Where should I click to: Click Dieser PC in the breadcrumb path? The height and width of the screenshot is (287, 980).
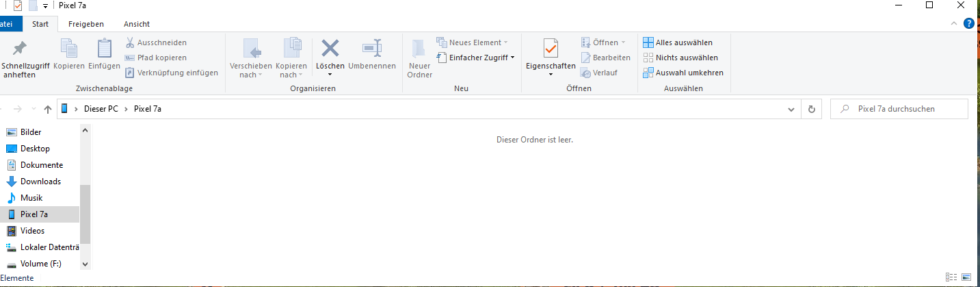click(101, 109)
